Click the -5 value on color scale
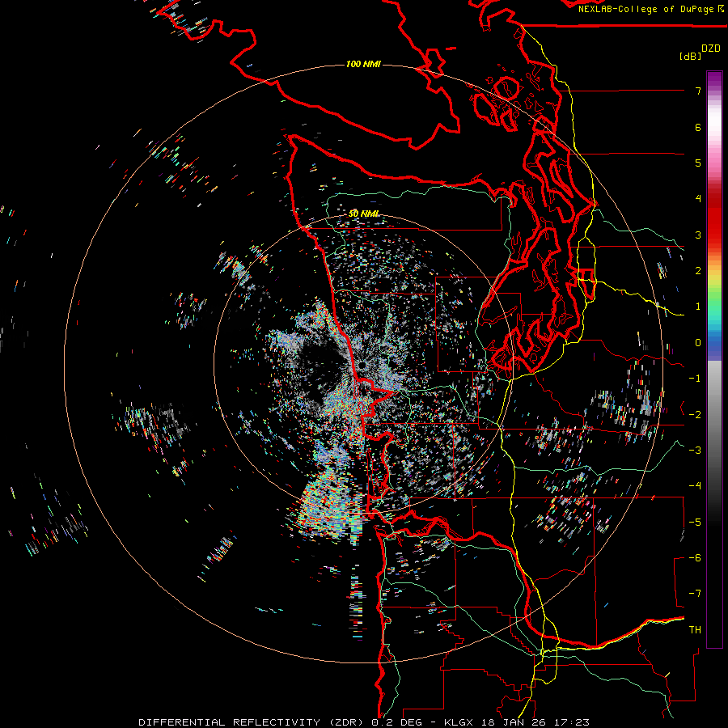Viewport: 728px width, 728px height. tap(695, 523)
